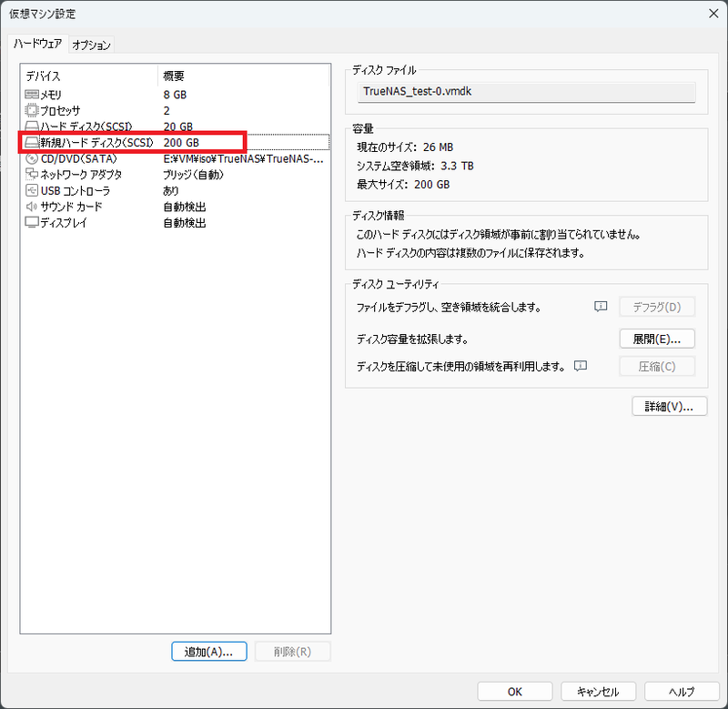Screen dimensions: 728x709
Task: Click the E:¥VM¥iso¥TrueNAS path summary
Action: 243,158
